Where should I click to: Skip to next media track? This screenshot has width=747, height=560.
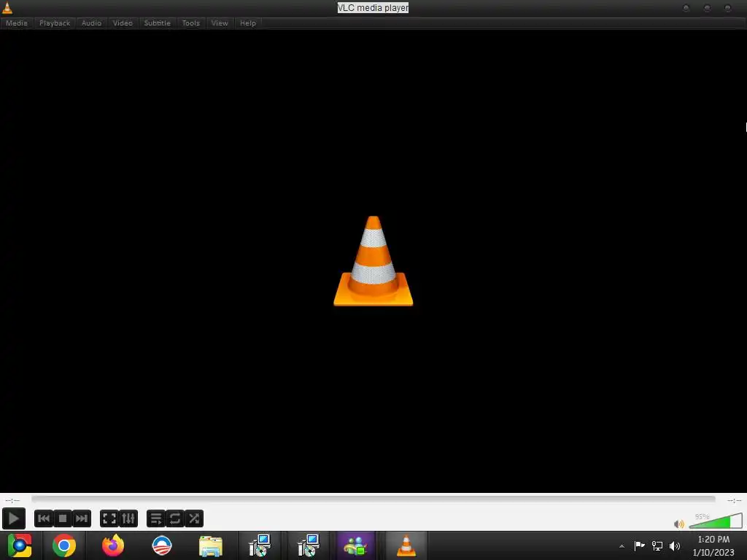(x=82, y=518)
